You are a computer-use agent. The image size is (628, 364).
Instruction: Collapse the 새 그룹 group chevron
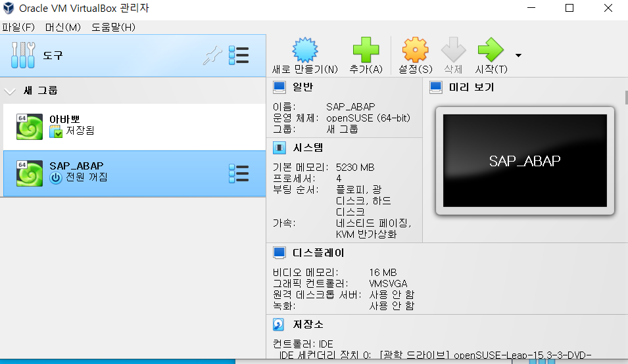click(10, 91)
